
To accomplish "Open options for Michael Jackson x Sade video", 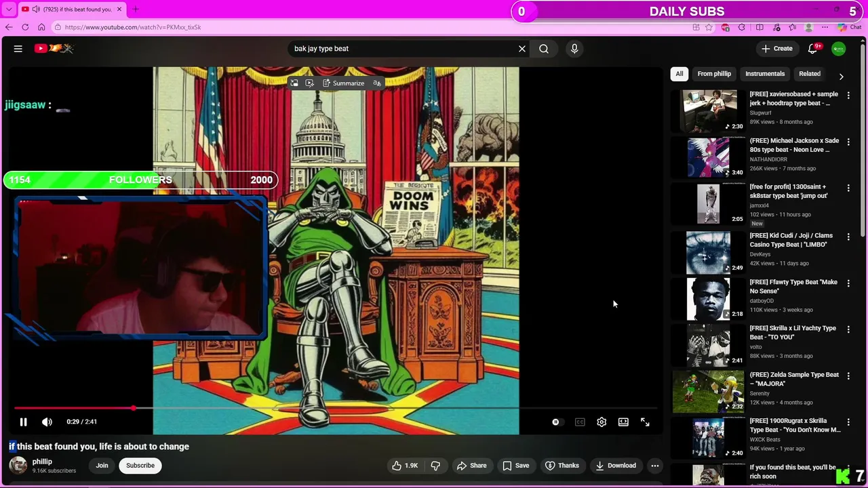I will pos(848,142).
